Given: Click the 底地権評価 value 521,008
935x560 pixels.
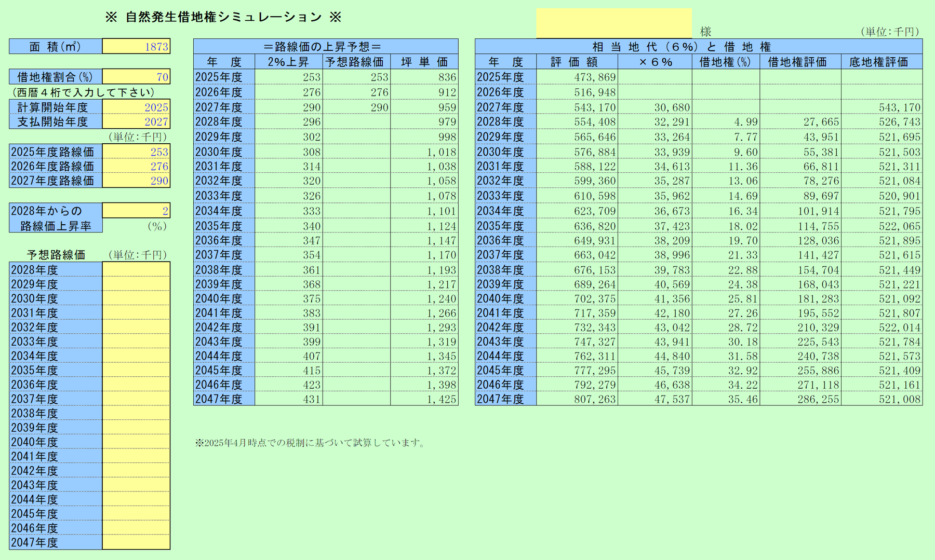Looking at the screenshot, I should coord(900,399).
